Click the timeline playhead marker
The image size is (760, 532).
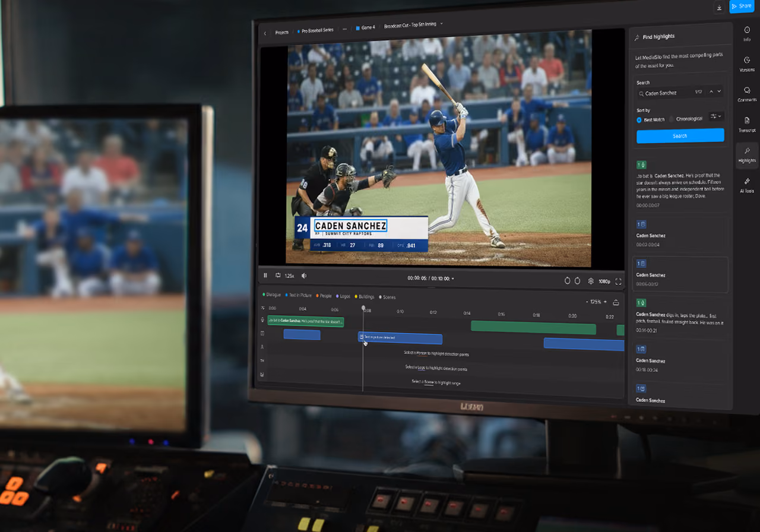pyautogui.click(x=363, y=308)
